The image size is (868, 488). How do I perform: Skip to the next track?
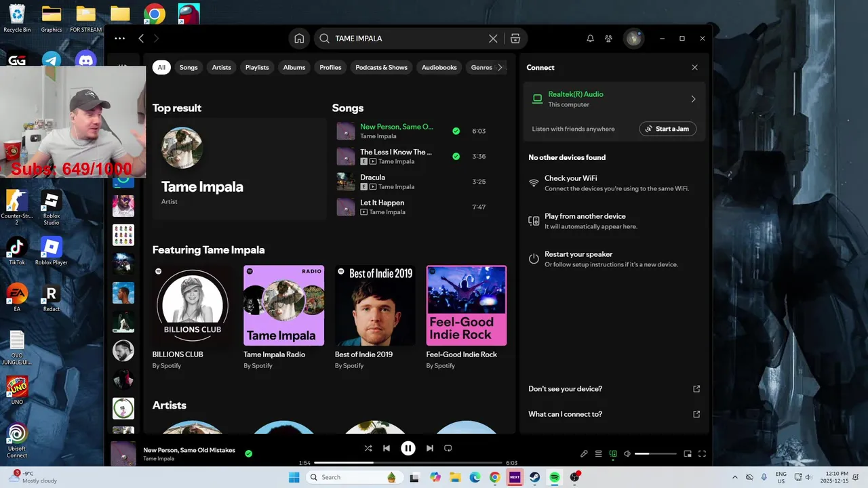(x=430, y=448)
